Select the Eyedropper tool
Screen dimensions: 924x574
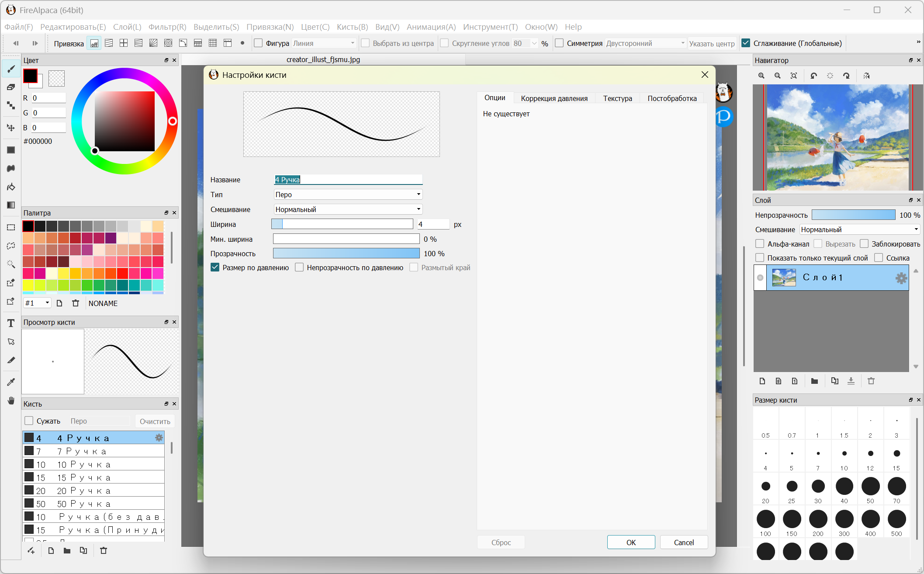(x=11, y=382)
